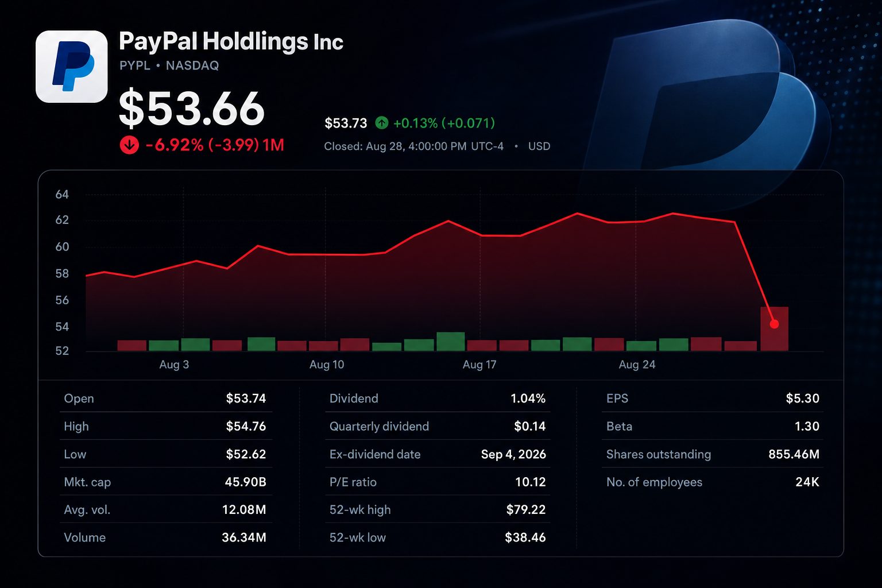Select the 36.34M volume value

coord(244,537)
